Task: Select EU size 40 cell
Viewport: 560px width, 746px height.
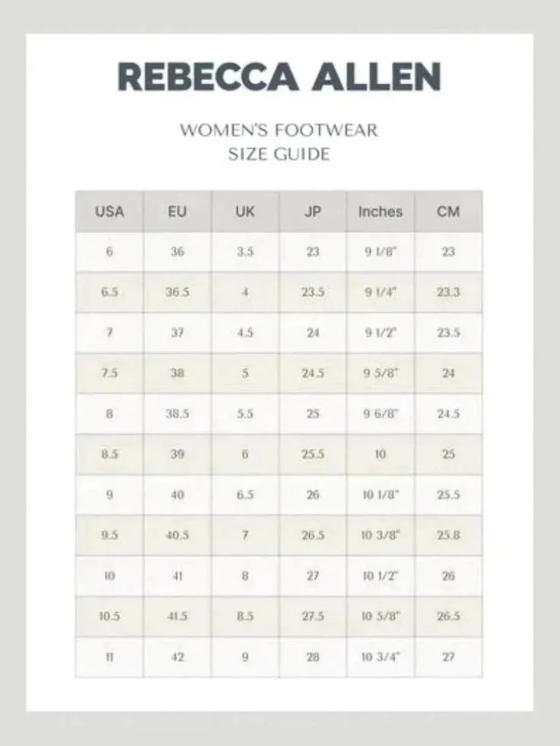Action: 178,495
